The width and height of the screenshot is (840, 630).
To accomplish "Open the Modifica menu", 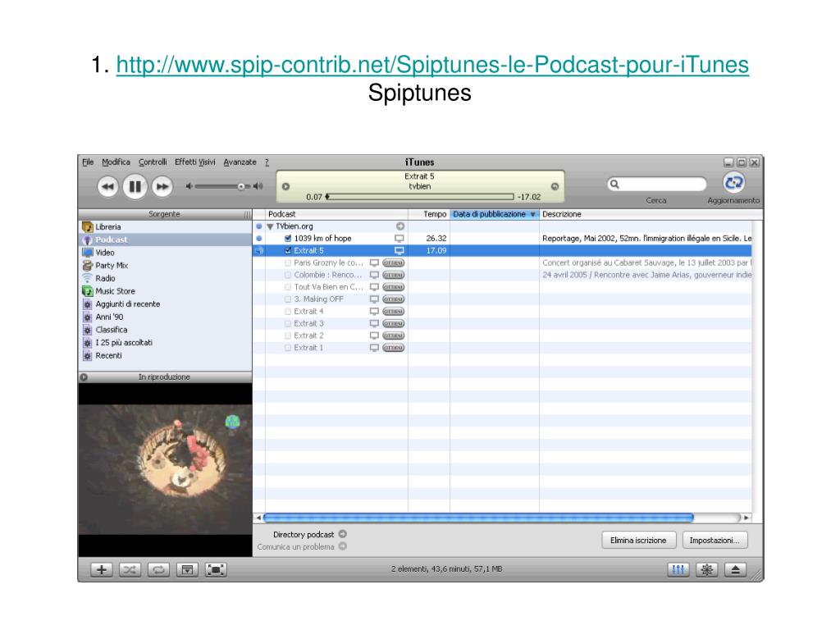I will (x=116, y=162).
